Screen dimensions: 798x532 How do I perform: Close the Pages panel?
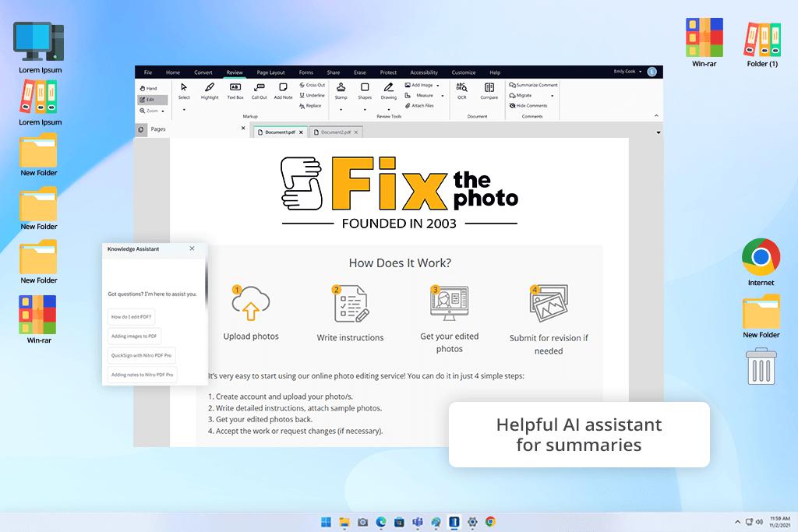(243, 129)
